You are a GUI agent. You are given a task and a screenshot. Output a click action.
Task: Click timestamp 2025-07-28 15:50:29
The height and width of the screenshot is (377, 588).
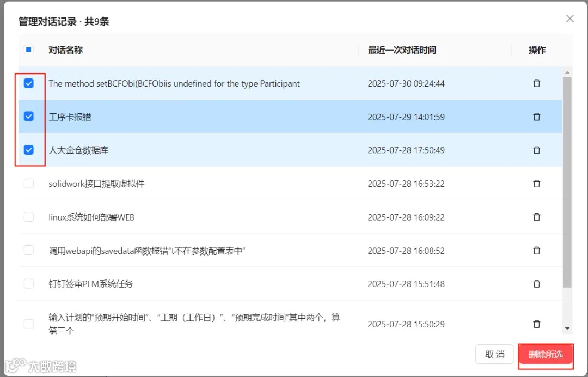point(406,324)
